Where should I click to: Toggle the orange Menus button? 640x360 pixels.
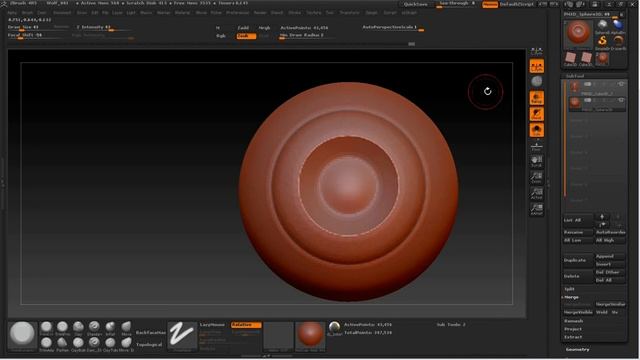[490, 4]
